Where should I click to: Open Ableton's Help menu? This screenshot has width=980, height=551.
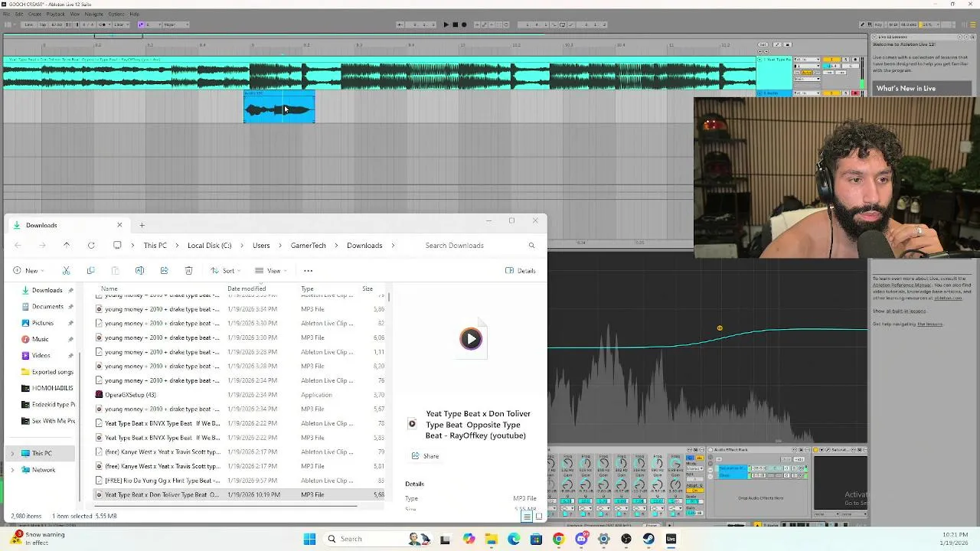pyautogui.click(x=134, y=14)
